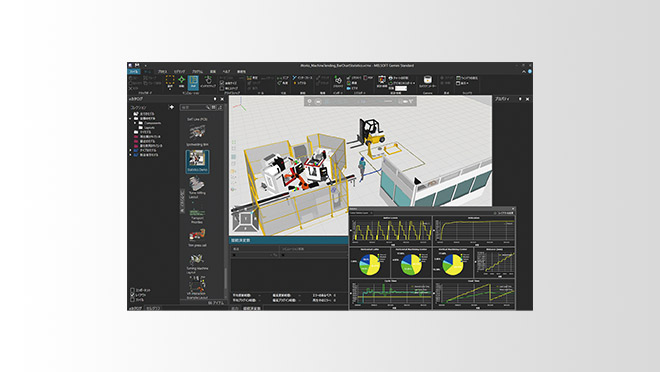Toggle the first checkbox in the ribbon grid group

coord(222,83)
